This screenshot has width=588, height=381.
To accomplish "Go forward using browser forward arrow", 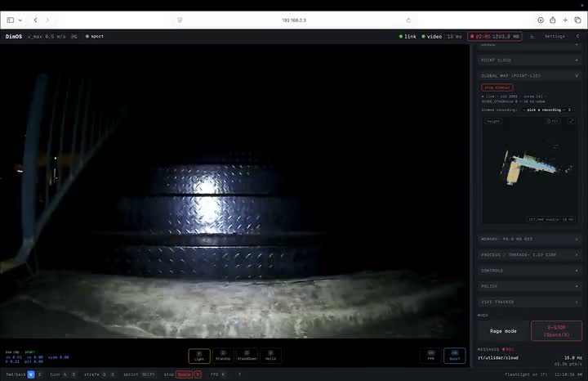I will pyautogui.click(x=47, y=20).
